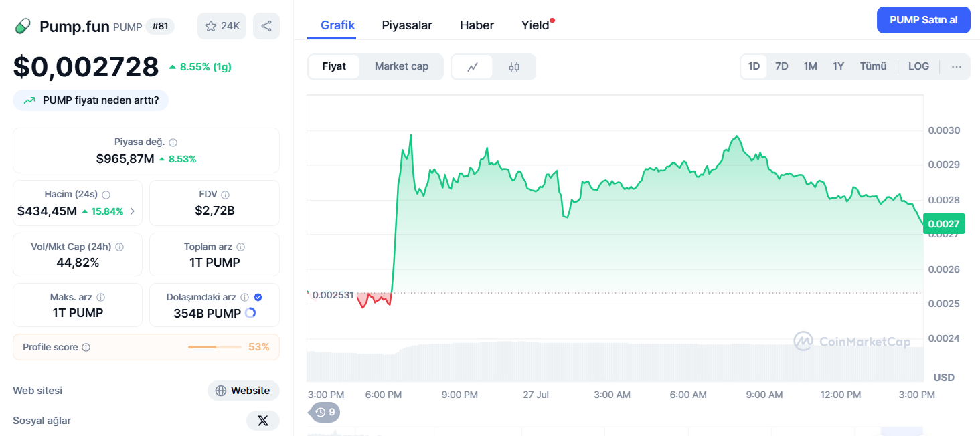Toggle chart to Market cap view

coord(402,66)
